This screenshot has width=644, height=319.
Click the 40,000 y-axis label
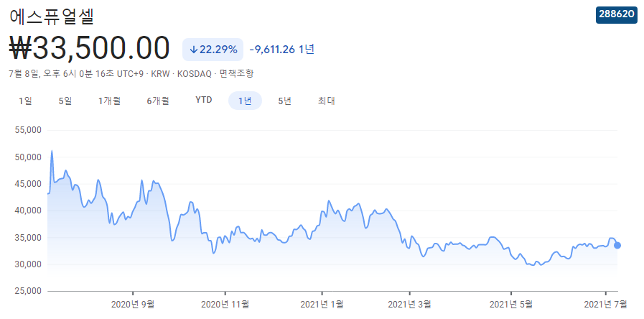(x=28, y=211)
